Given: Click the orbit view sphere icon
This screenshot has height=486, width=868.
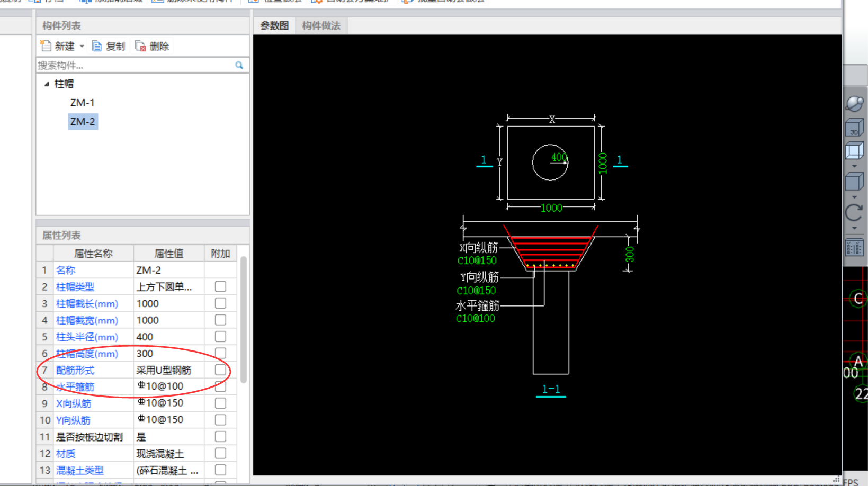Looking at the screenshot, I should 854,103.
